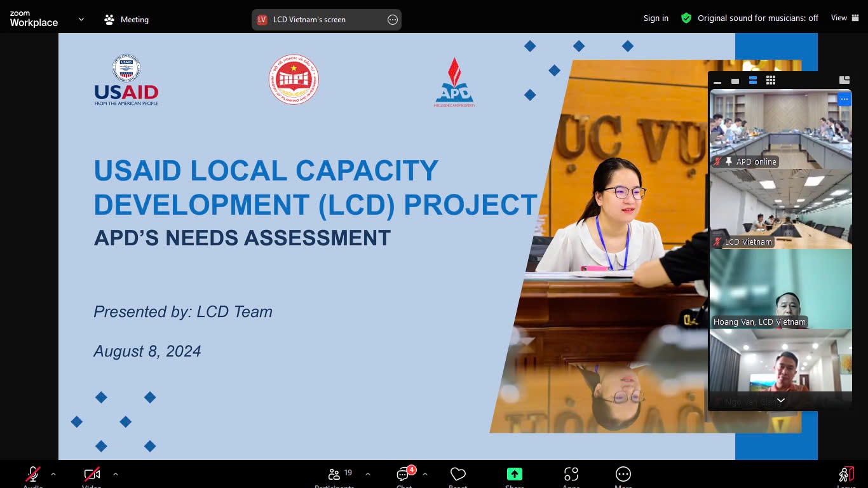Image resolution: width=868 pixels, height=488 pixels.
Task: Select the Meeting tab in top bar
Action: coord(126,20)
